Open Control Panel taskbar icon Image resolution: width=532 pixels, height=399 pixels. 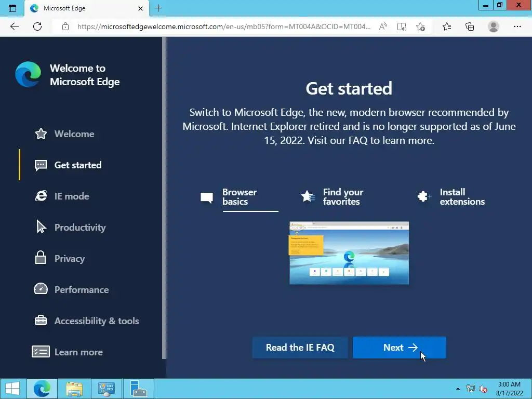106,389
